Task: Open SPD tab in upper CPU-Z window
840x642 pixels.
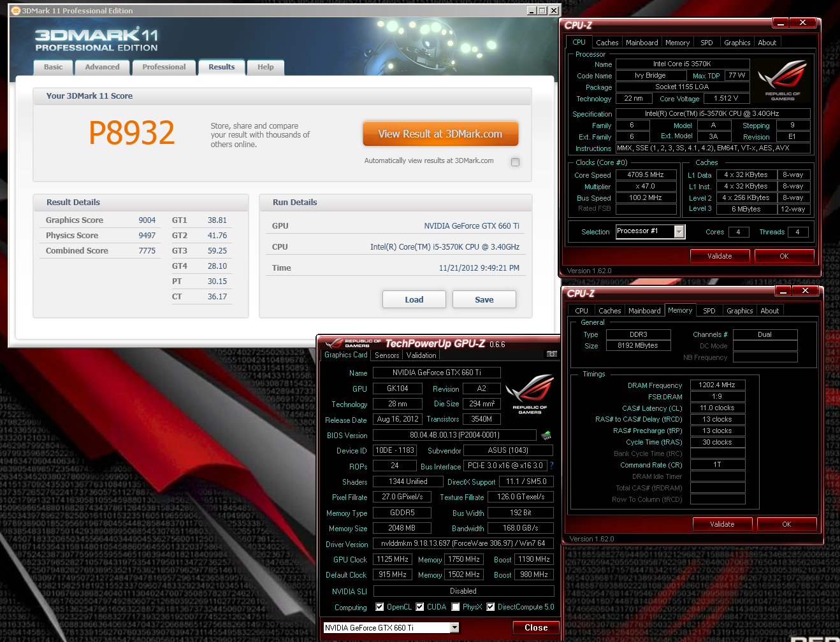Action: click(x=707, y=43)
